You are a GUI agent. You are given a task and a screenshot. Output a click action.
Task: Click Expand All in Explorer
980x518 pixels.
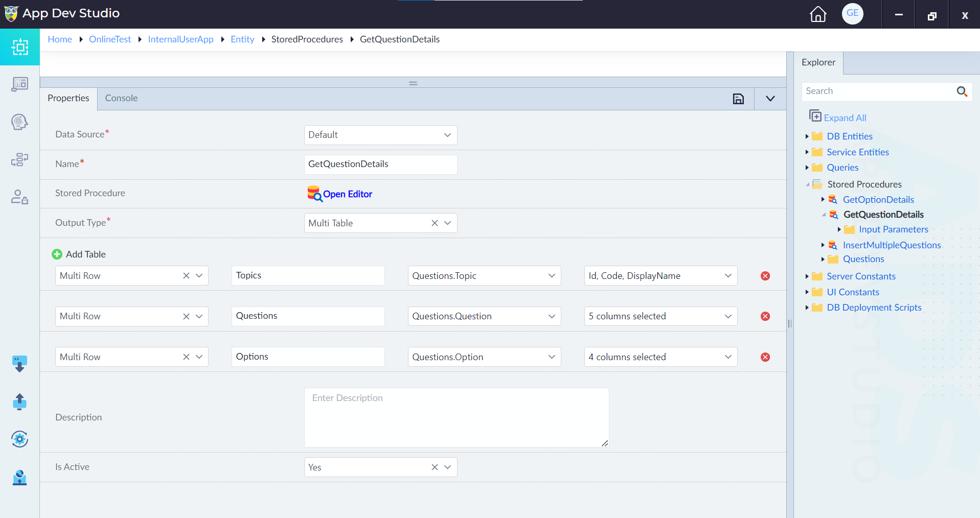pos(845,118)
